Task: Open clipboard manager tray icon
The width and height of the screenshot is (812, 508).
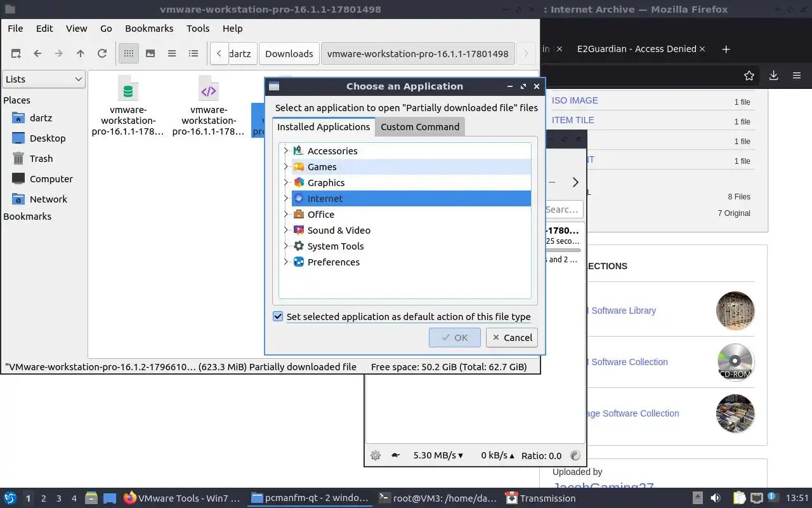Action: pyautogui.click(x=739, y=498)
